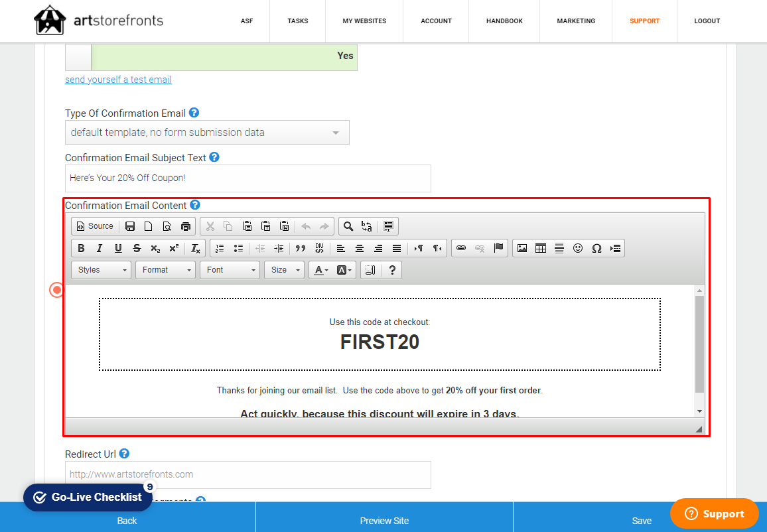
Task: Toggle Show Blocks in editor
Action: tap(370, 270)
